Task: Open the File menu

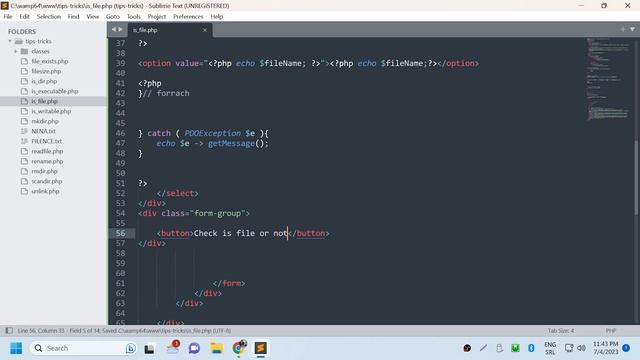Action: (8, 17)
